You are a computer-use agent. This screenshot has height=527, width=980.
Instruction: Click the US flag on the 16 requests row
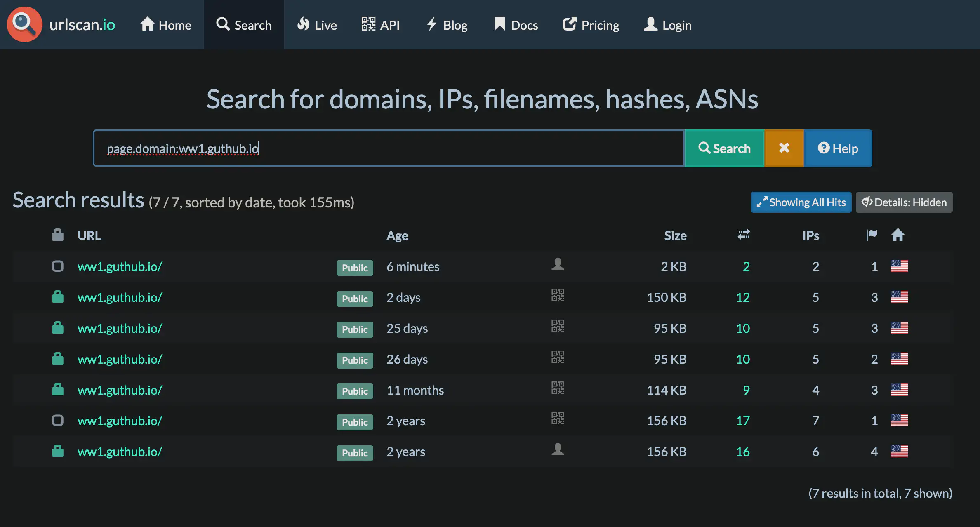(x=899, y=451)
